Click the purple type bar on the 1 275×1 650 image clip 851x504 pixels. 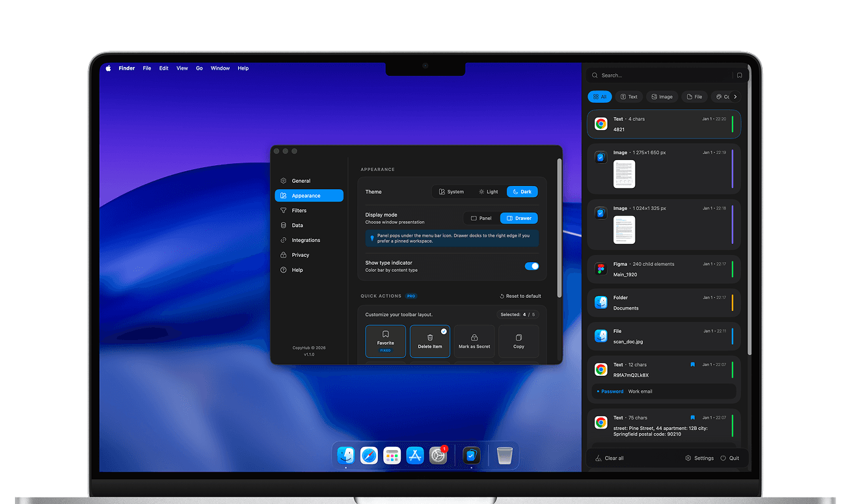[x=733, y=169]
